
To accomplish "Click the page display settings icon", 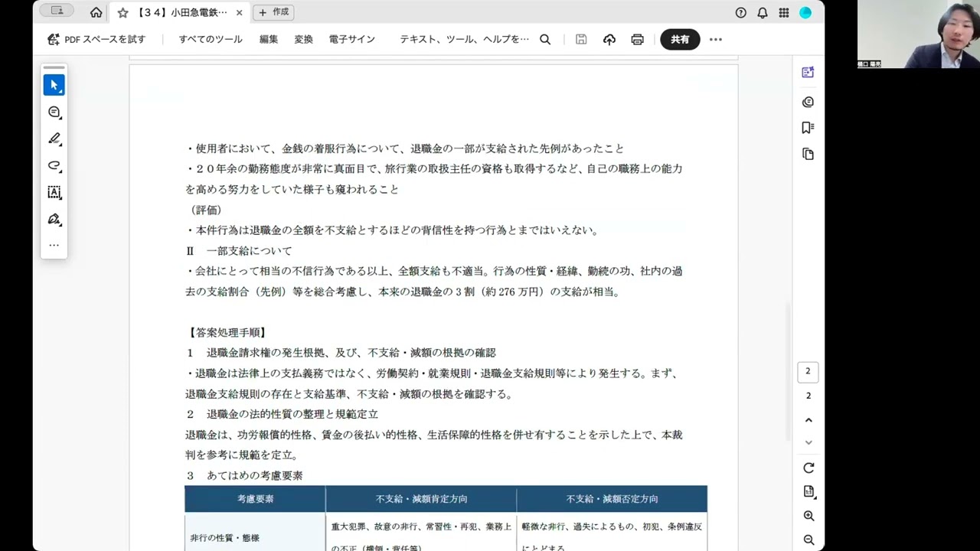I will (x=808, y=491).
